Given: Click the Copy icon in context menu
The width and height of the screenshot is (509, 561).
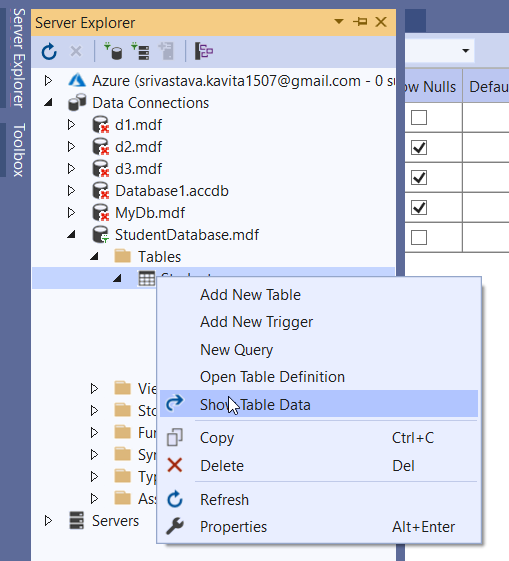Looking at the screenshot, I should click(x=175, y=437).
